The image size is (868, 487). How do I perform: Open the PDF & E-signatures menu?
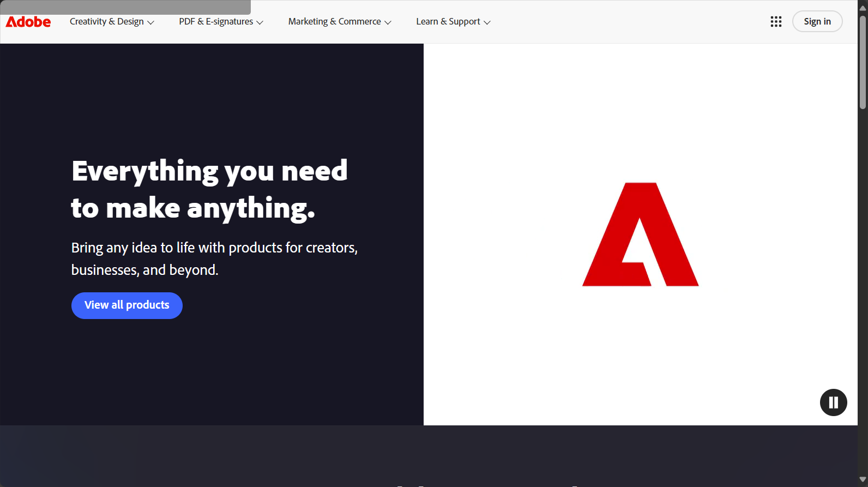pyautogui.click(x=221, y=22)
